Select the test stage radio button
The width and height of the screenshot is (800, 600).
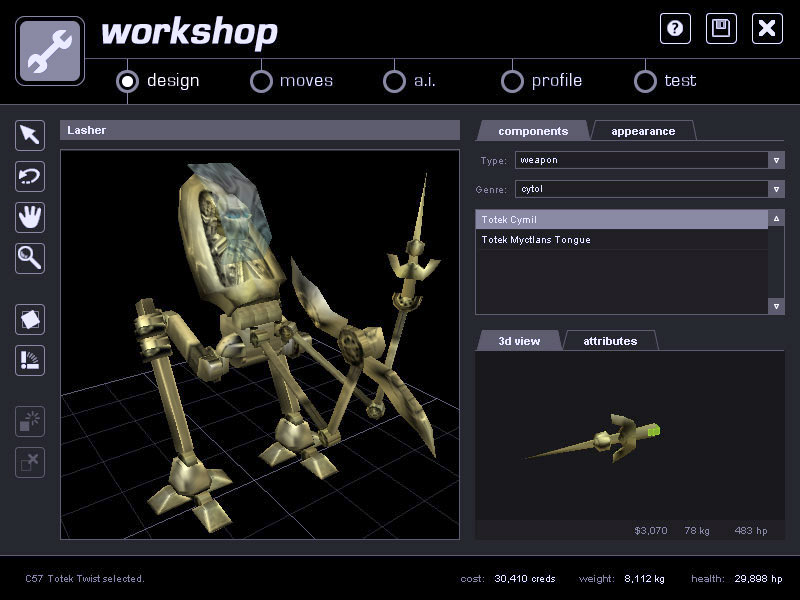(x=645, y=81)
